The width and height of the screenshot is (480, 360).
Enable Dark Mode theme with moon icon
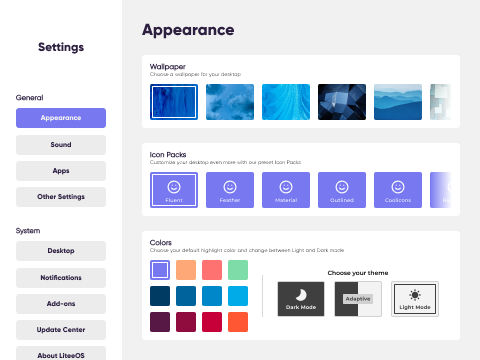click(x=301, y=299)
